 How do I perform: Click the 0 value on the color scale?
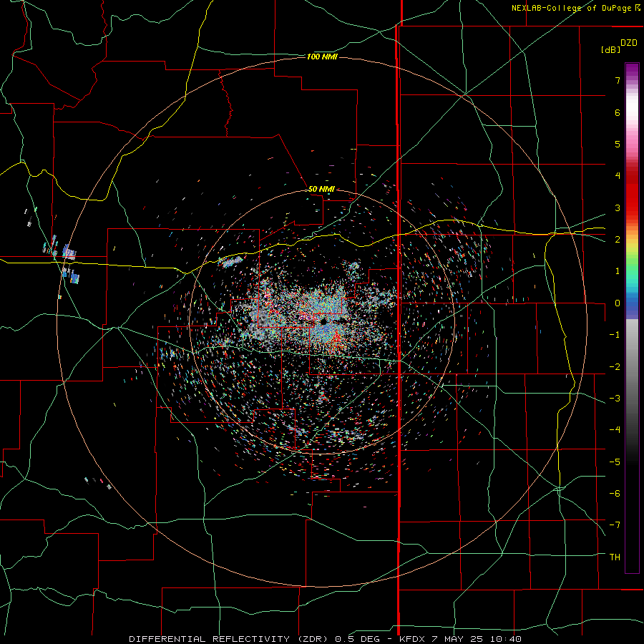[618, 303]
